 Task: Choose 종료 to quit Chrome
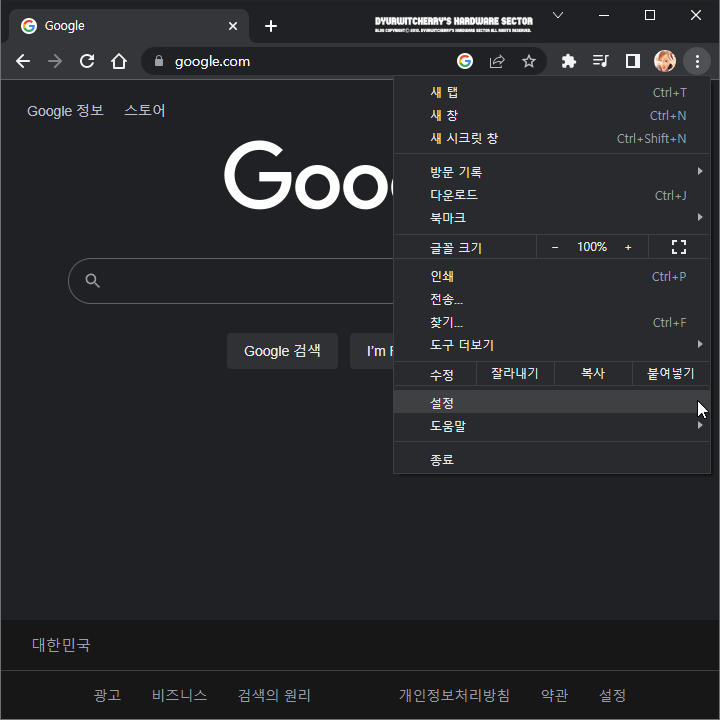tap(552, 460)
